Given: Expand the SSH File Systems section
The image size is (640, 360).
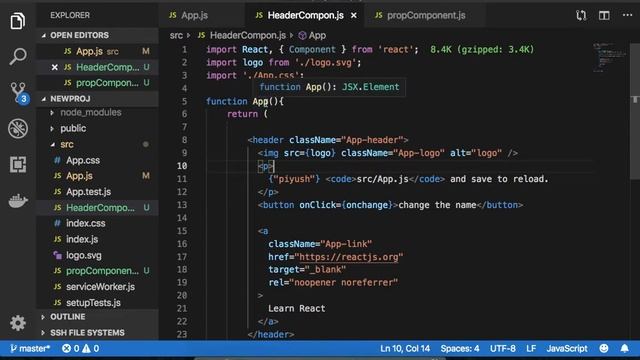Looking at the screenshot, I should click(97, 333).
